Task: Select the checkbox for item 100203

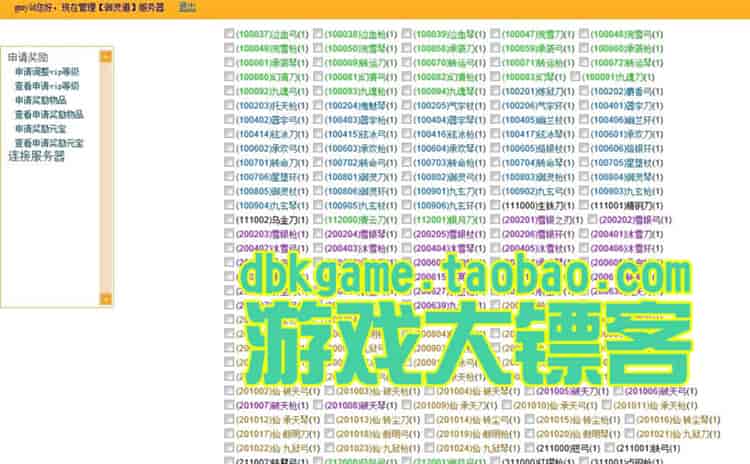Action: click(x=230, y=105)
